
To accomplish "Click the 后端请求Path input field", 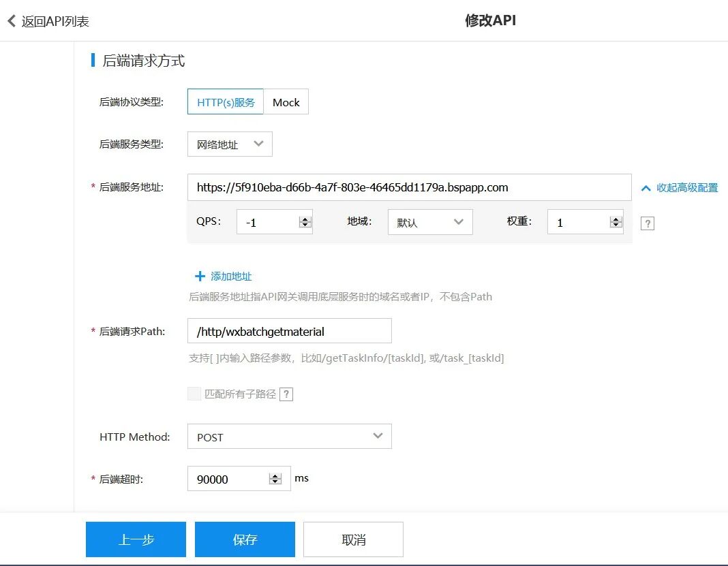I will tap(289, 330).
